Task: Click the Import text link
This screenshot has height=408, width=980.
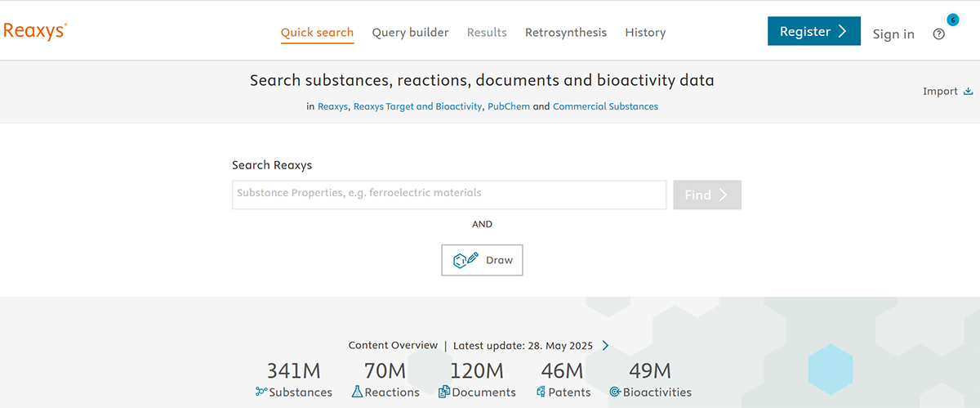Action: point(940,92)
